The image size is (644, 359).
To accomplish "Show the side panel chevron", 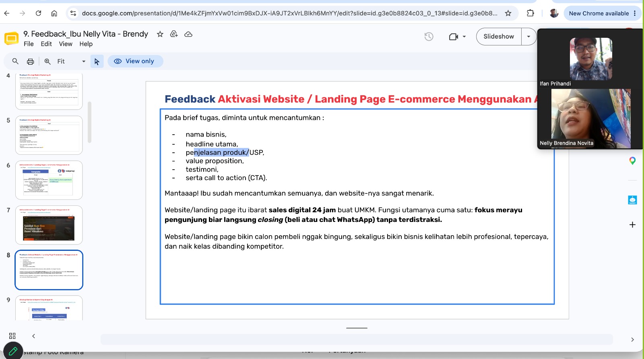I will tap(632, 340).
